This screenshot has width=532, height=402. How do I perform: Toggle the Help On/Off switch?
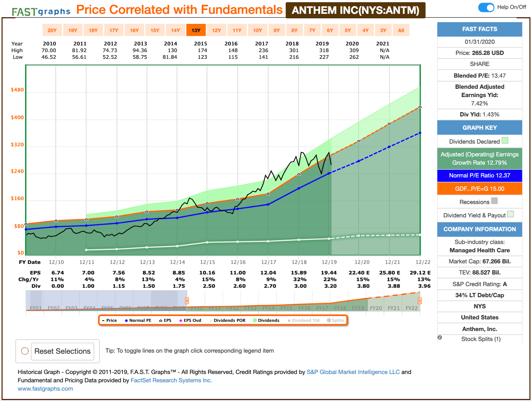(x=486, y=7)
